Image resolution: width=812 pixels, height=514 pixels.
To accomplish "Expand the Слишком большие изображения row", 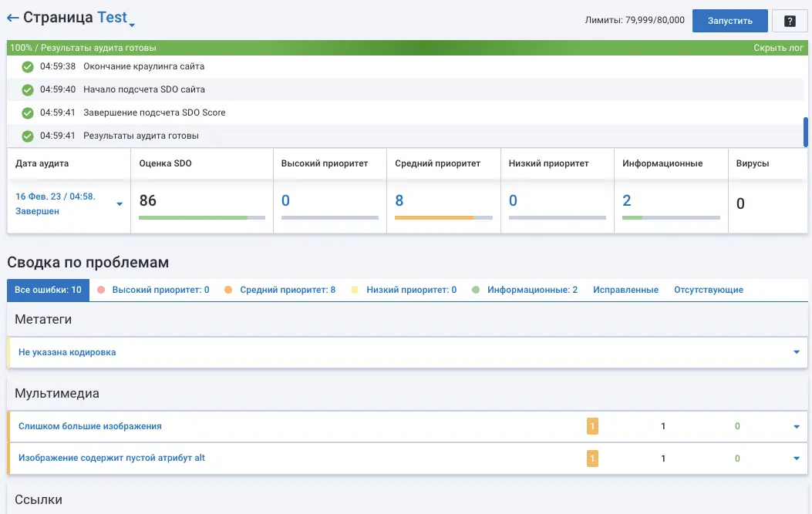I will coord(796,427).
